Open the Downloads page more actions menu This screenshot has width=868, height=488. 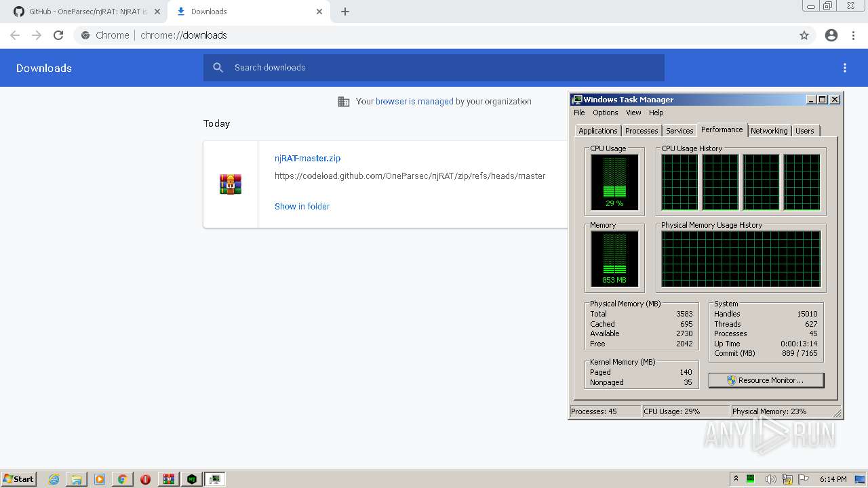845,68
